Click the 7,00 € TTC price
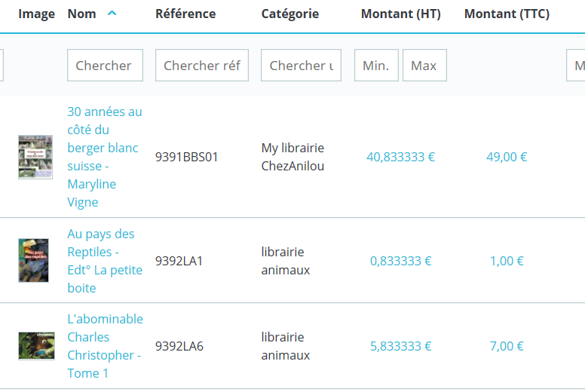 coord(507,346)
